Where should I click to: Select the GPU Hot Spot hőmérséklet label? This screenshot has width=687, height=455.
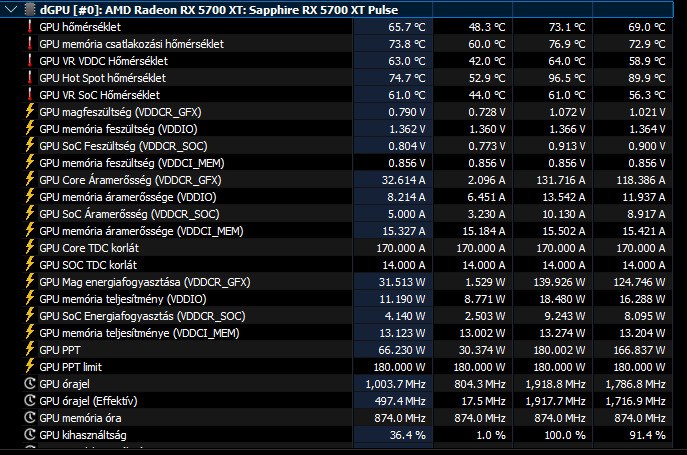pos(103,78)
